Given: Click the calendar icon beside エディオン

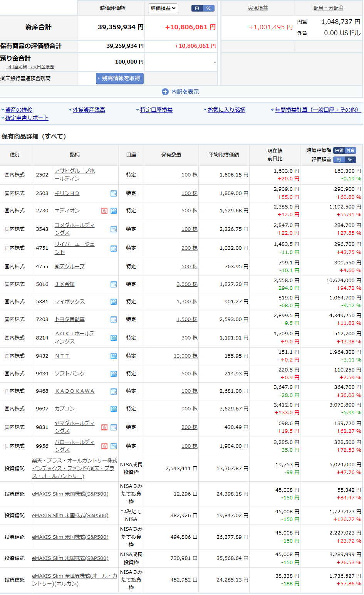Looking at the screenshot, I should tap(114, 211).
